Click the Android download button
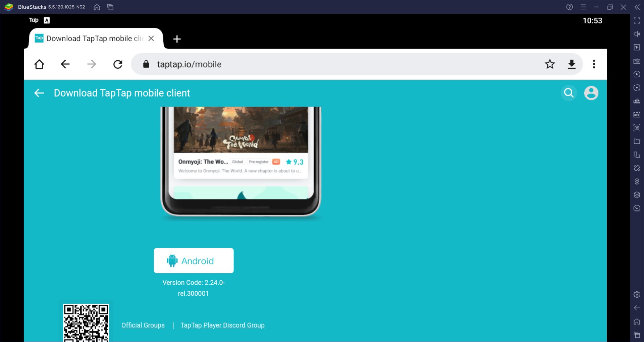The image size is (644, 342). (194, 261)
